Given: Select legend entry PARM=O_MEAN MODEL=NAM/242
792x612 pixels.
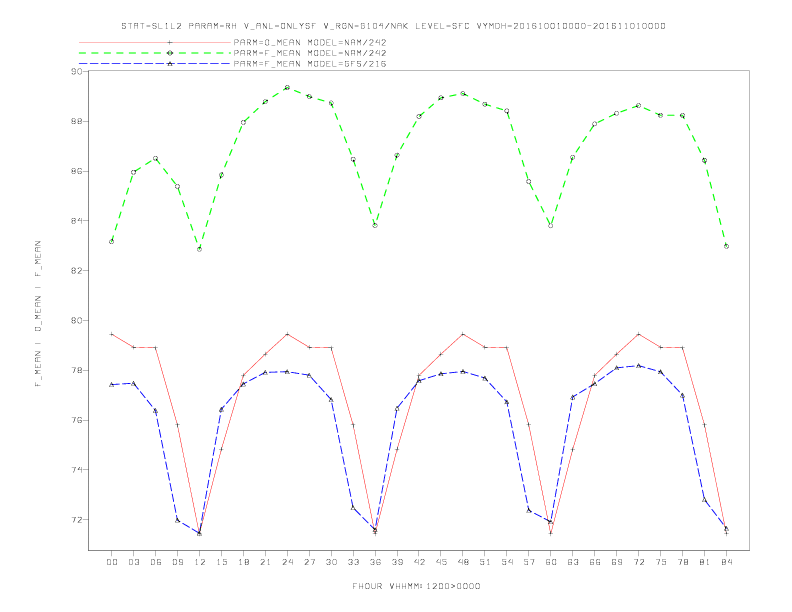Looking at the screenshot, I should [x=310, y=42].
